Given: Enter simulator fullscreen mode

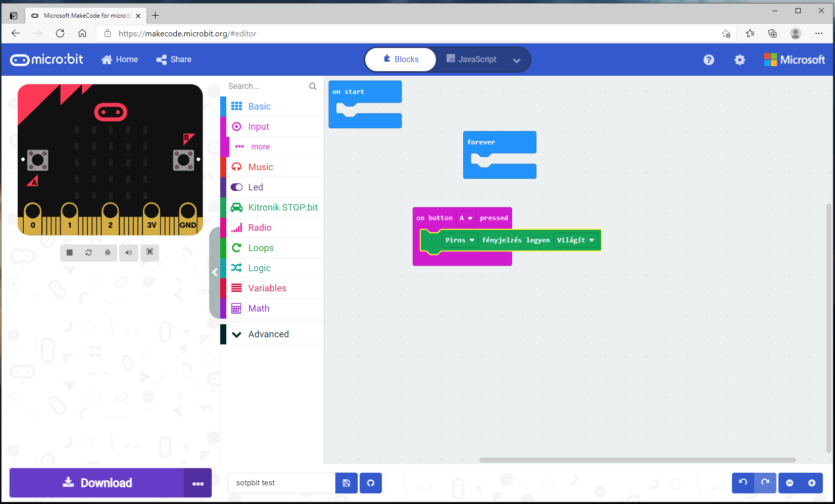Looking at the screenshot, I should click(x=150, y=253).
